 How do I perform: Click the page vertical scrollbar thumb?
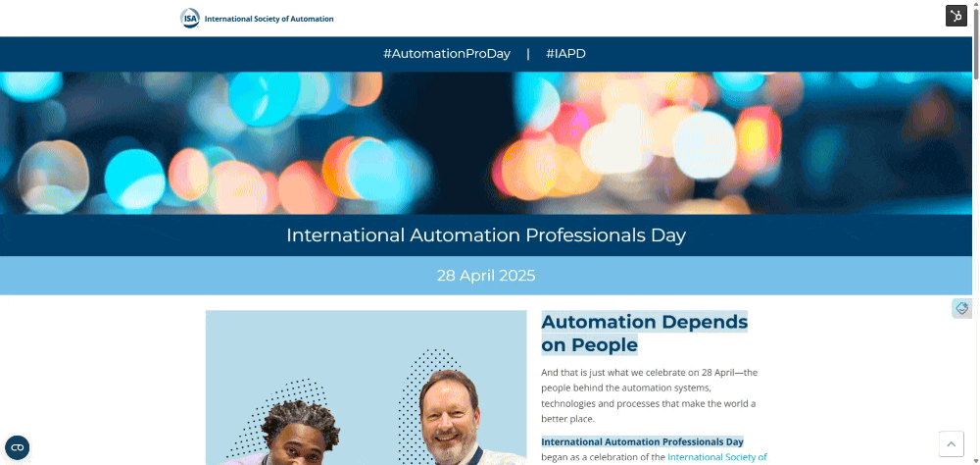[976, 45]
